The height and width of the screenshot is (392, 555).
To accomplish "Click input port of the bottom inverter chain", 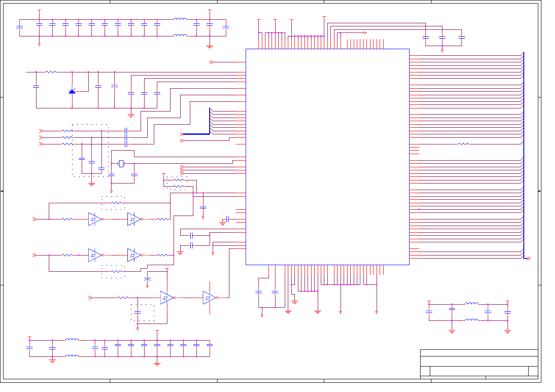I will coord(90,298).
